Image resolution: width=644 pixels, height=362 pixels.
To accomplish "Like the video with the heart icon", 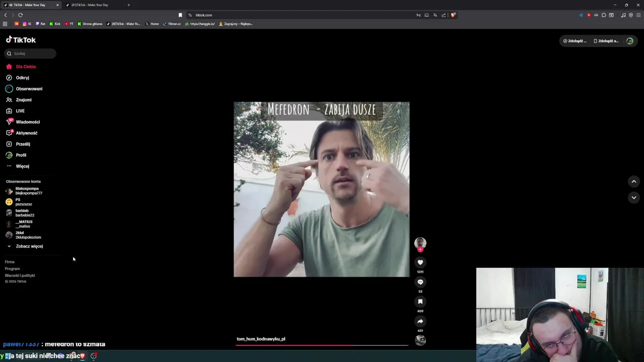I will pyautogui.click(x=420, y=262).
